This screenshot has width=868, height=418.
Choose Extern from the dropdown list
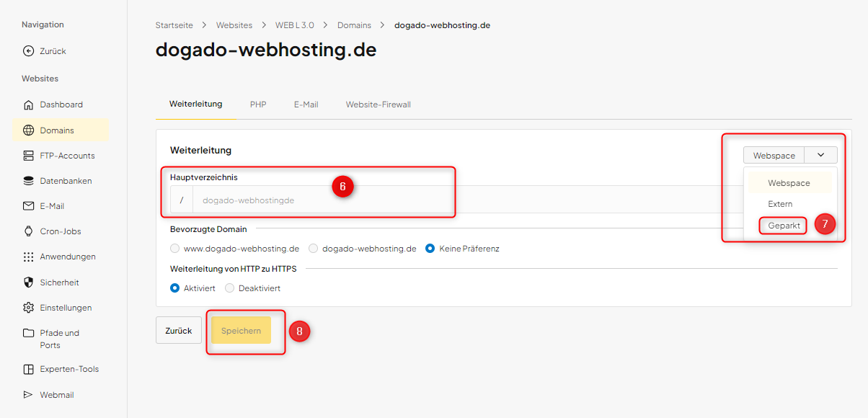click(780, 204)
